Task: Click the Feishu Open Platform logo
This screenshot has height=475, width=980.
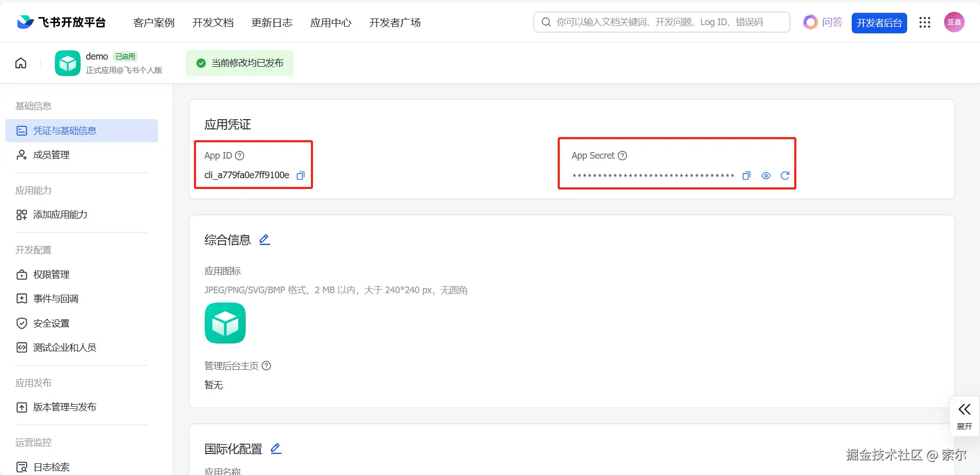Action: pyautogui.click(x=61, y=22)
